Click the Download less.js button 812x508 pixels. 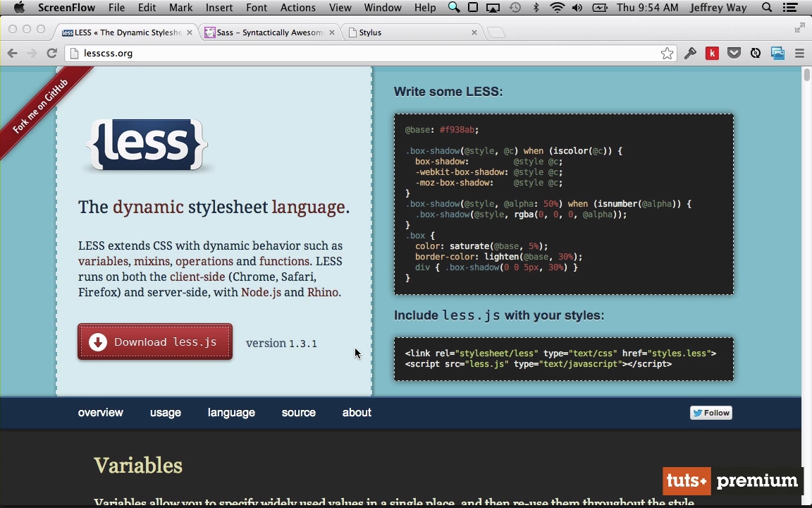coord(155,341)
